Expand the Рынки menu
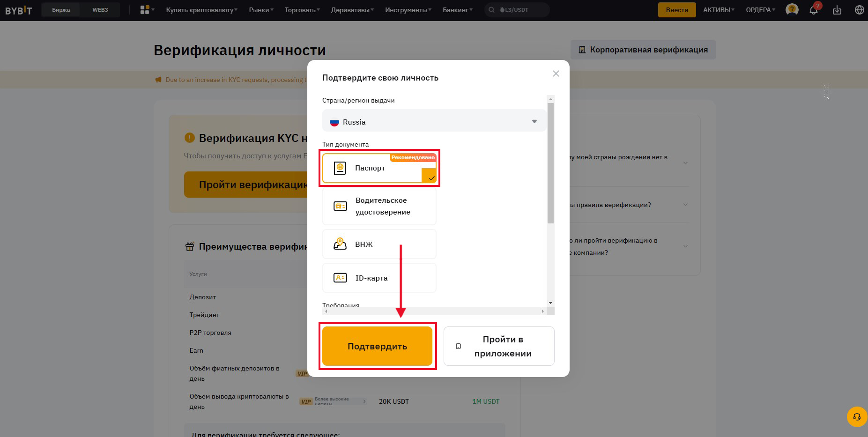 point(261,10)
